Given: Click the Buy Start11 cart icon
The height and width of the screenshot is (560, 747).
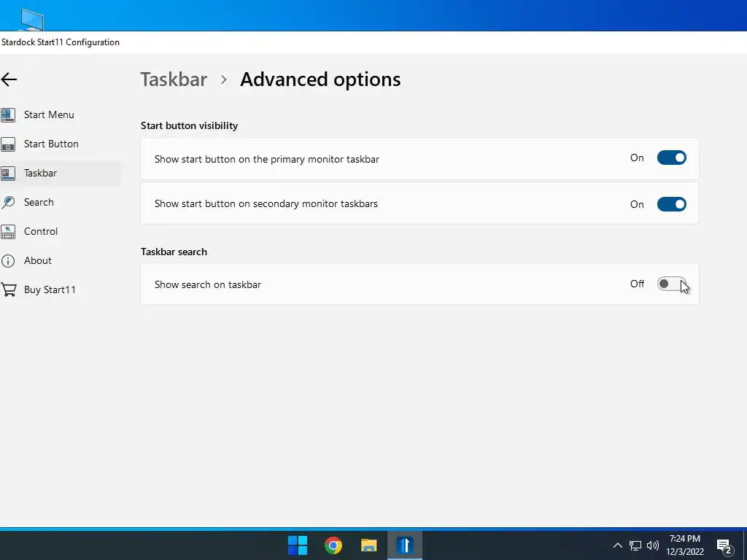Looking at the screenshot, I should [x=8, y=289].
